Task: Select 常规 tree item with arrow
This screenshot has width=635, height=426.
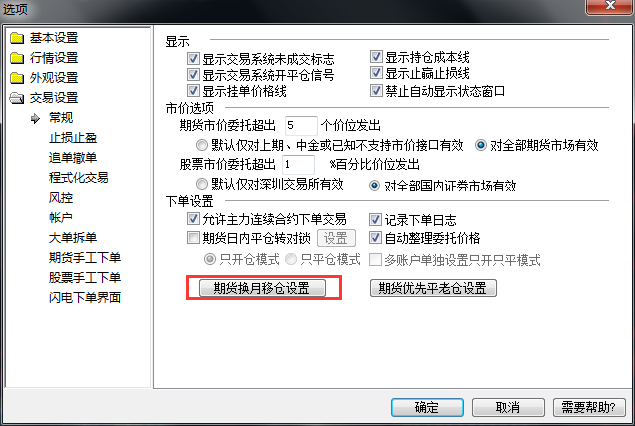Action: point(61,118)
